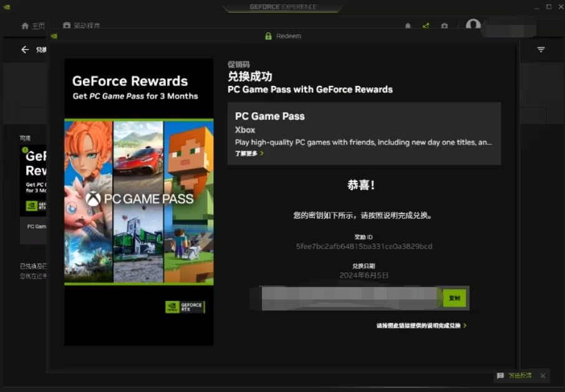The height and width of the screenshot is (392, 565).
Task: Select the reward ID 5fee7bc2afb64815ba331ce0a3829bcd
Action: [364, 247]
